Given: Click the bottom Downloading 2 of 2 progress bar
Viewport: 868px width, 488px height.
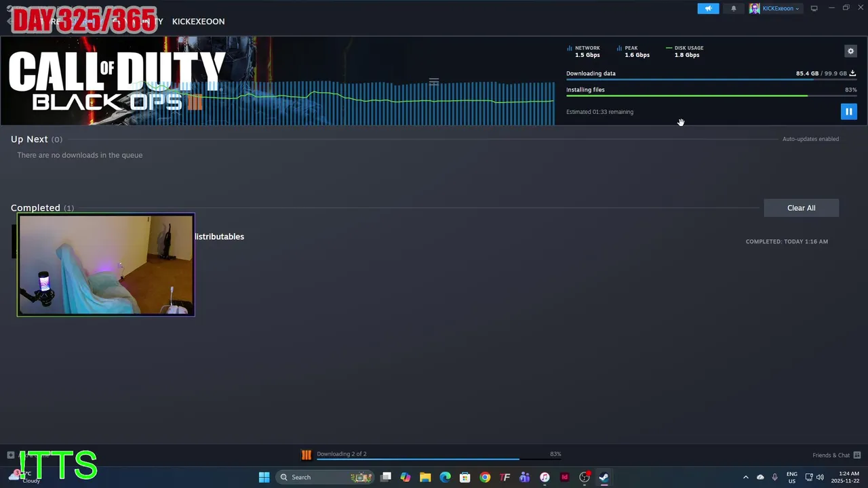Looking at the screenshot, I should click(439, 460).
